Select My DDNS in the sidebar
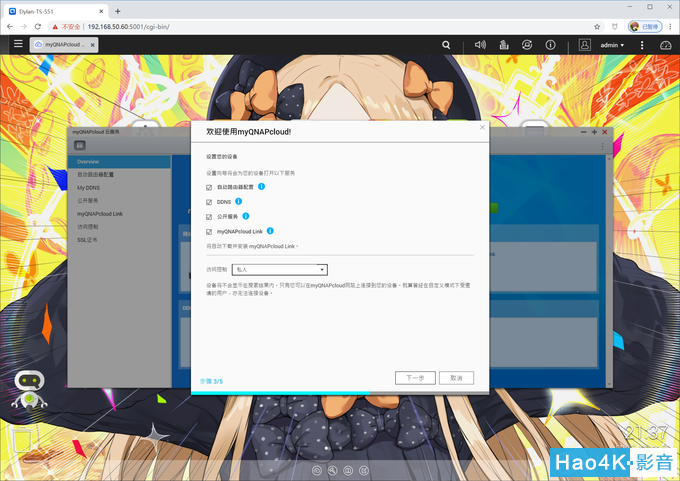 pos(119,188)
